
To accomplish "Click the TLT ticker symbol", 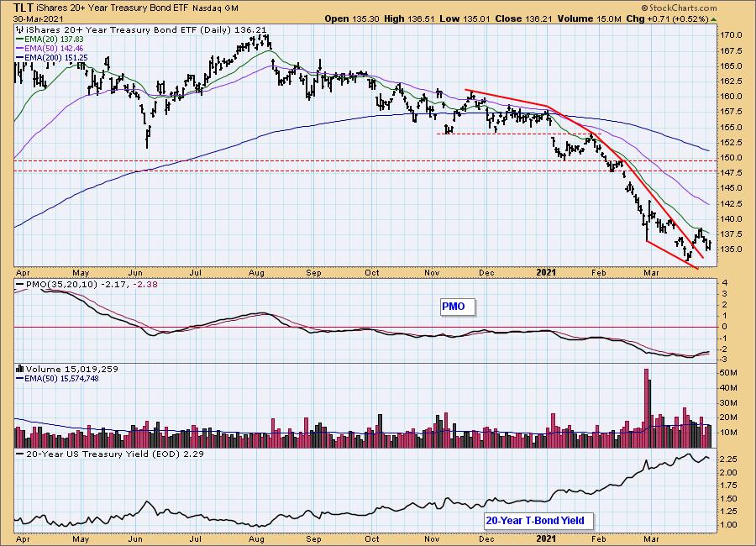I will [24, 8].
